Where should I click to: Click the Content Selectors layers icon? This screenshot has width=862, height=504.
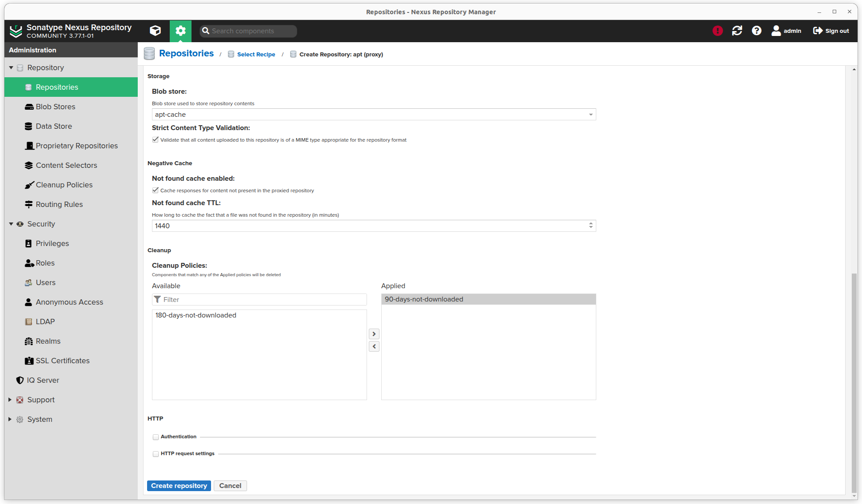[29, 165]
